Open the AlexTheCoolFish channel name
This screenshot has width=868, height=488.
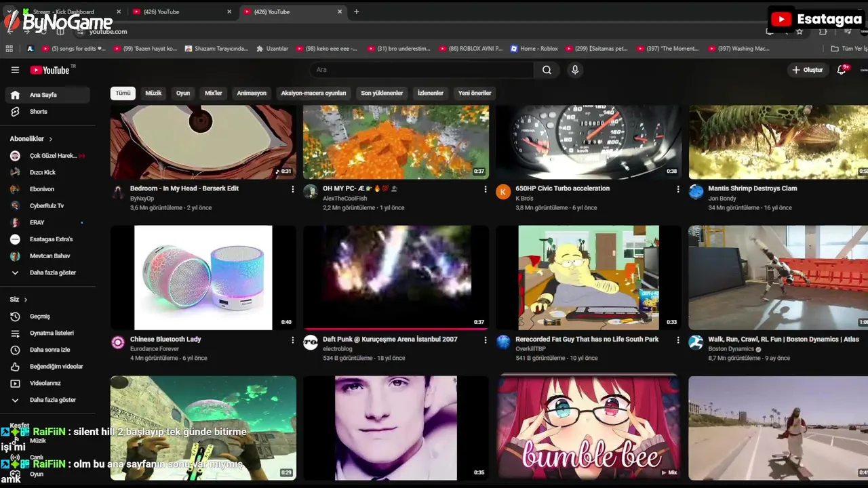(344, 199)
